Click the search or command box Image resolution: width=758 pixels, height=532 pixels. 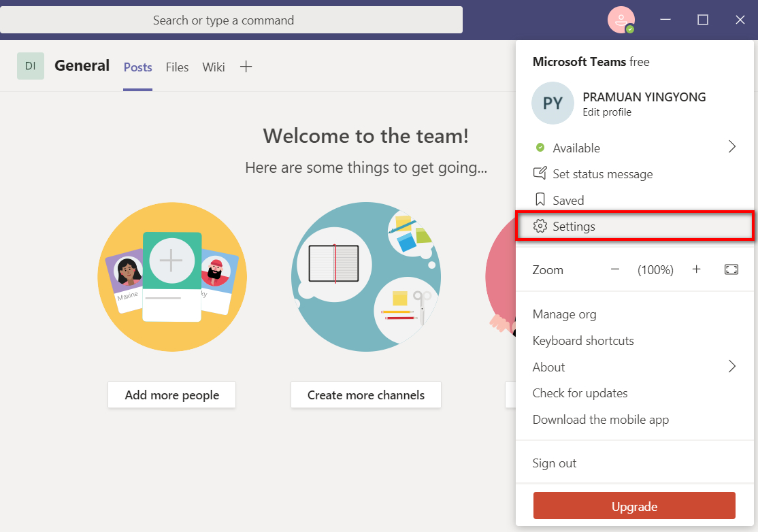(x=231, y=20)
